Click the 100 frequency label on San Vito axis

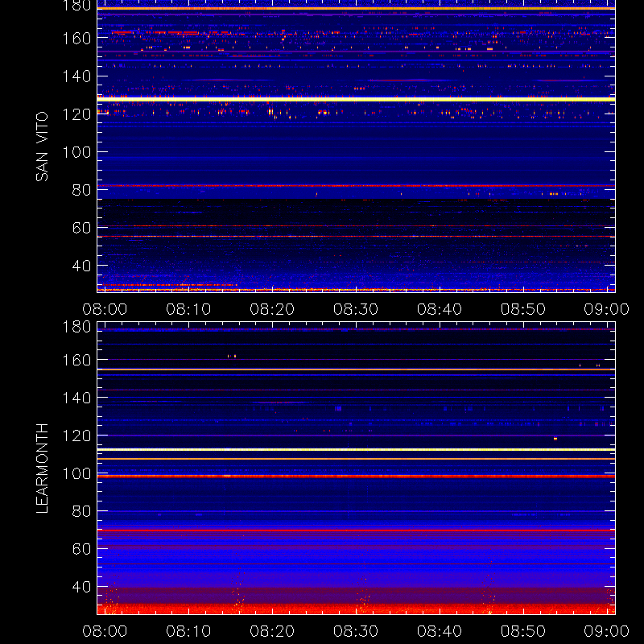(x=76, y=152)
